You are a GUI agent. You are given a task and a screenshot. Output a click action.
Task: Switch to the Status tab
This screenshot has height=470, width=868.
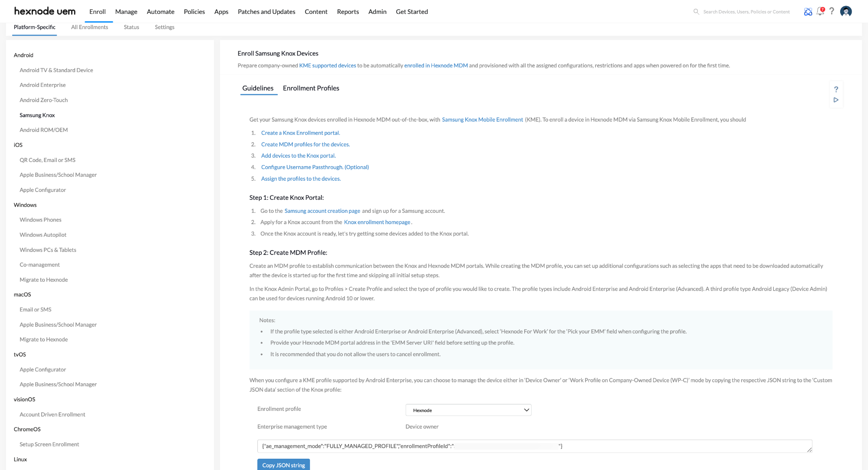132,27
